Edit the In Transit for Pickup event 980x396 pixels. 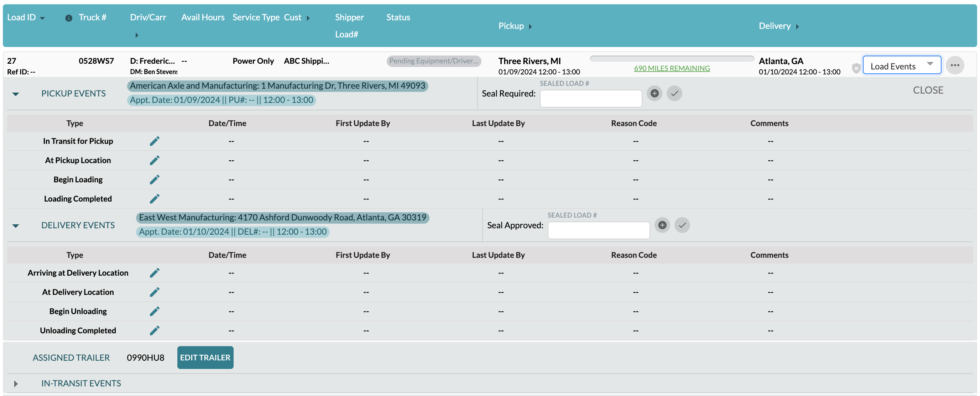coord(155,141)
